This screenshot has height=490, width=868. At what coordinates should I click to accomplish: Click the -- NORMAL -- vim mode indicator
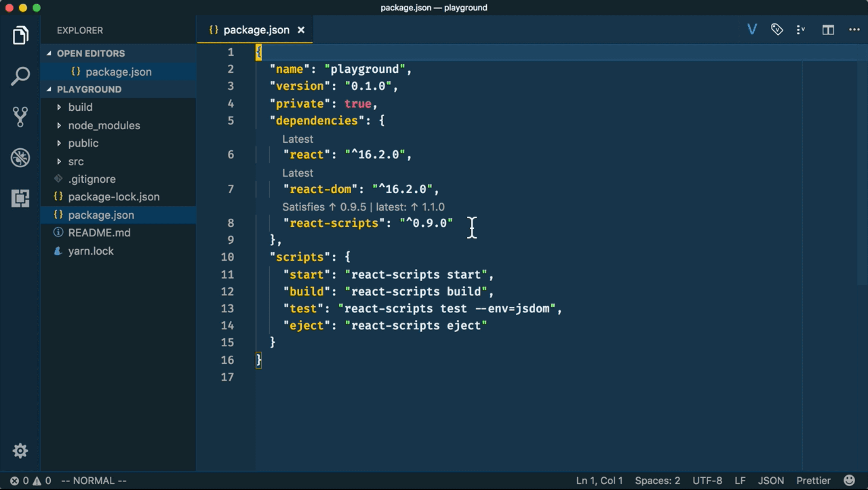pyautogui.click(x=94, y=481)
